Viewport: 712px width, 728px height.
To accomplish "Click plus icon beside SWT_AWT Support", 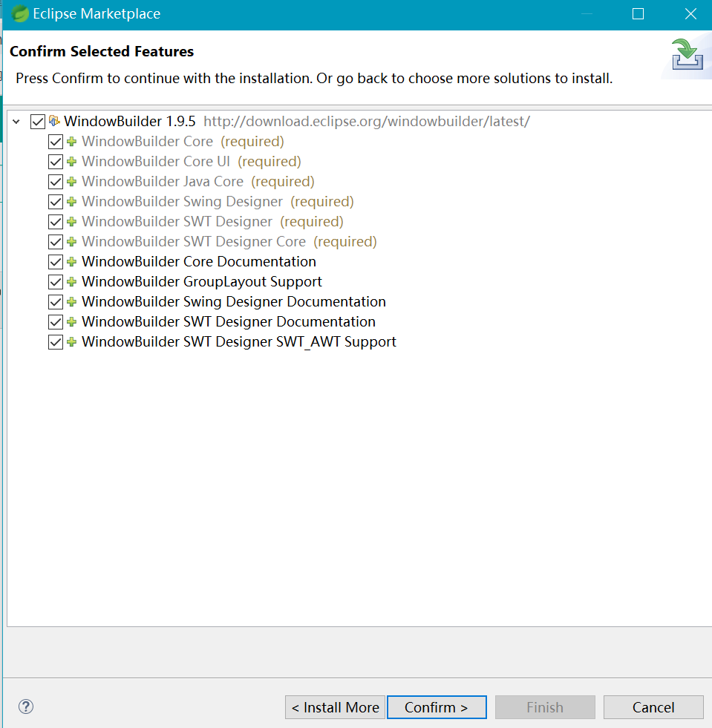I will pos(71,342).
